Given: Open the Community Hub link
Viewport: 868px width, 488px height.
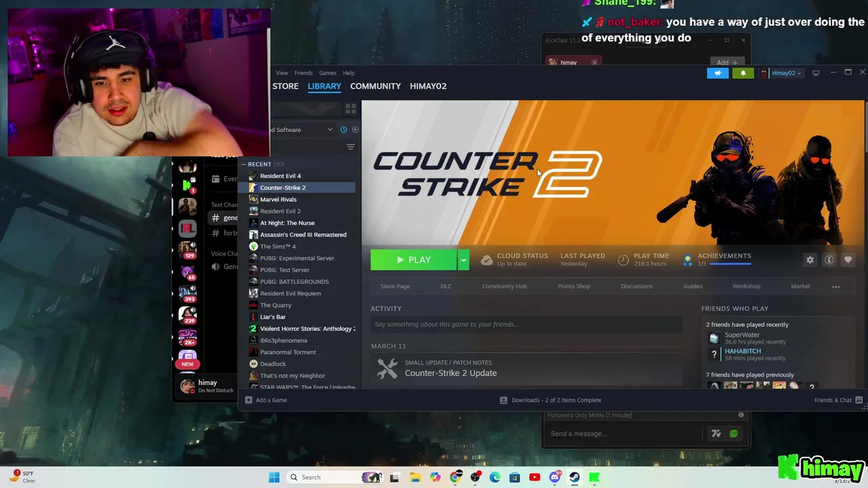Looking at the screenshot, I should tap(505, 286).
